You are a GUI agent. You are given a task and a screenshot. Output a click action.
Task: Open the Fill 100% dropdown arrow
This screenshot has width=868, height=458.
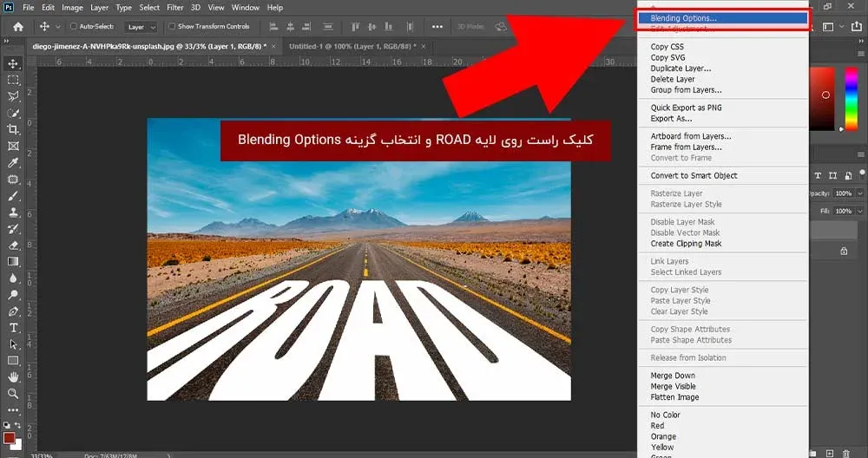[860, 212]
